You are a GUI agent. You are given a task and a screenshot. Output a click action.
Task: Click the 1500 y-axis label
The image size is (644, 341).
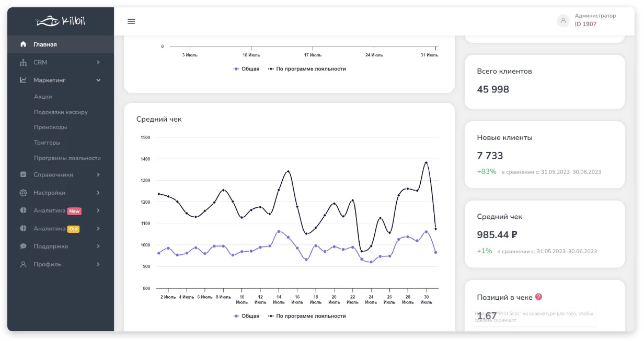pyautogui.click(x=145, y=137)
